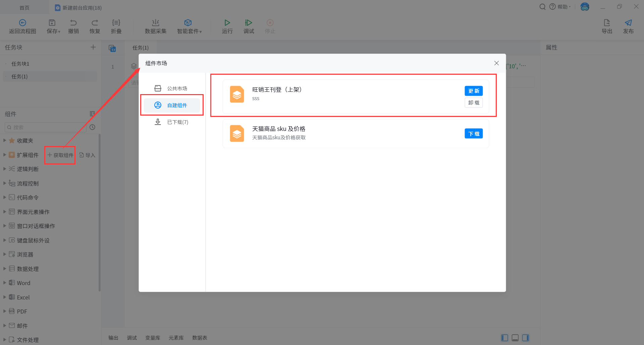Click the Undo (撤销) icon
Screen dimensions: 644x345
[73, 23]
